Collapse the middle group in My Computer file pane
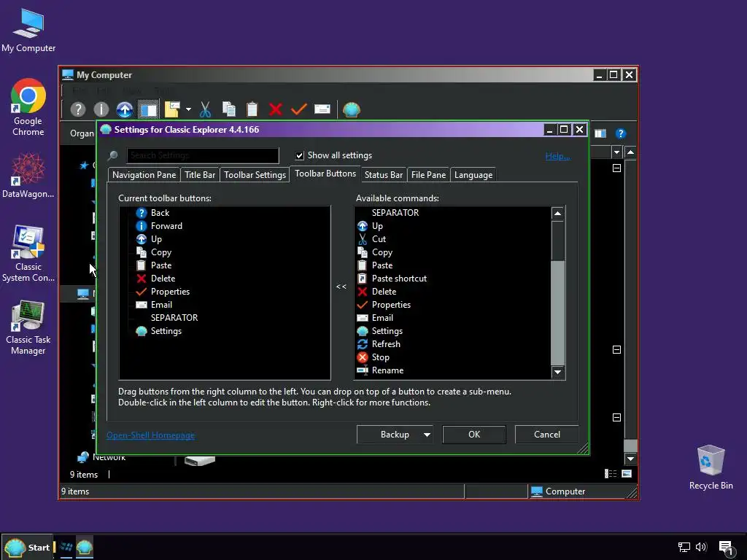 click(x=616, y=349)
